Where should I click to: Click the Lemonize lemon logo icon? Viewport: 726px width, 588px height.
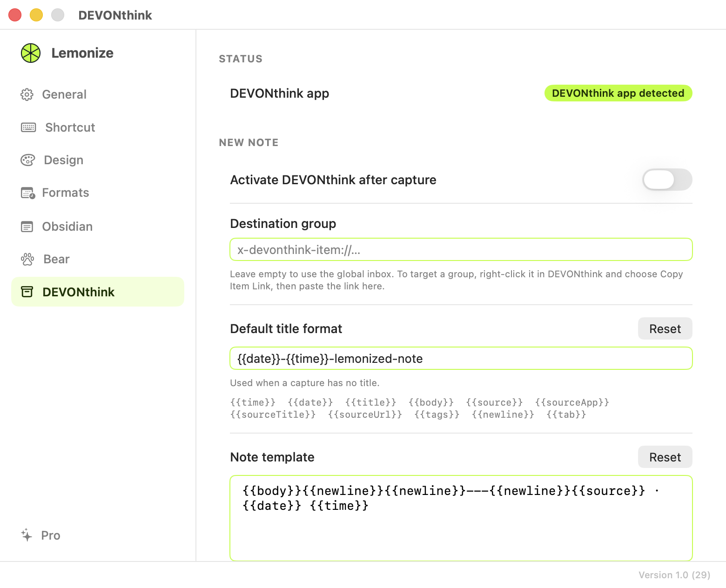coord(31,53)
